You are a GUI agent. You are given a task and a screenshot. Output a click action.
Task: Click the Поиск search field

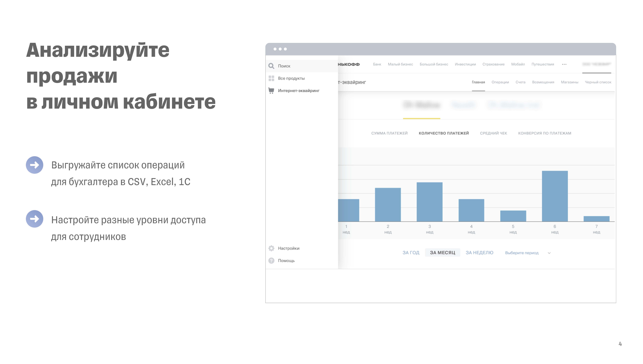pos(302,66)
